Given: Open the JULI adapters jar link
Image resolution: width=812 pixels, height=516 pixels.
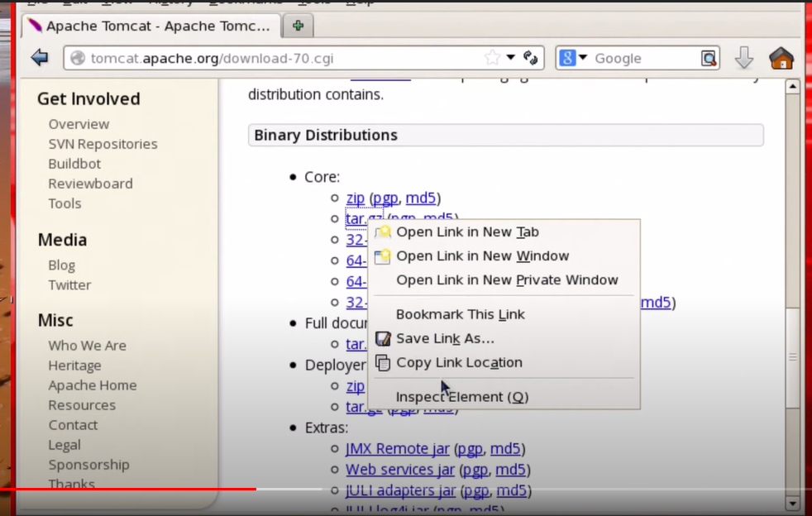Looking at the screenshot, I should tap(401, 490).
